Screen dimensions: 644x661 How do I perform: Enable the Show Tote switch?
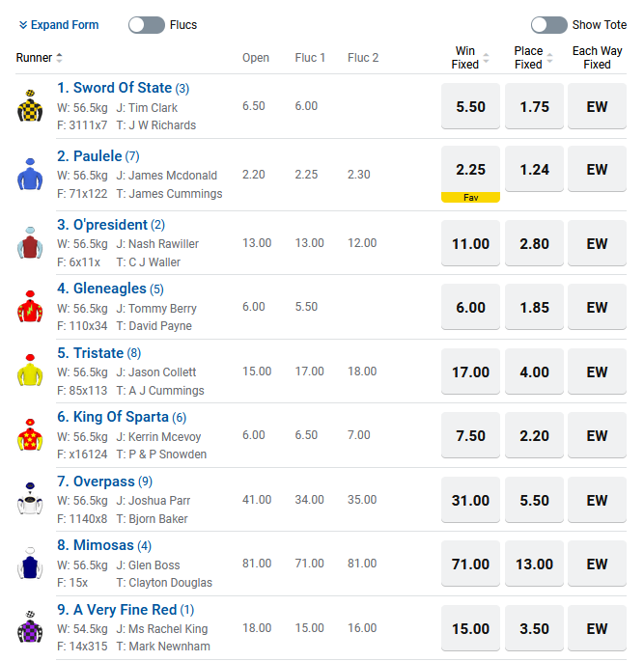[x=548, y=25]
